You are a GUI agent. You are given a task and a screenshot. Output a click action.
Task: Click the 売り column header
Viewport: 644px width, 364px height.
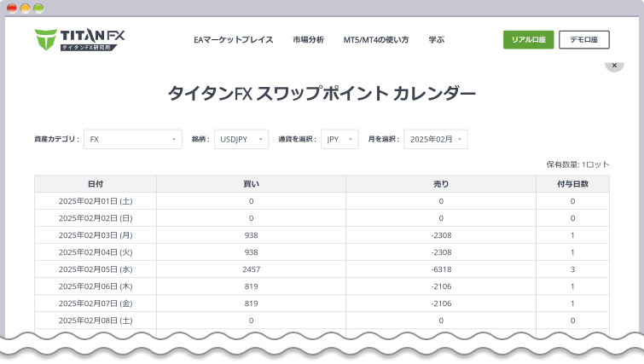click(x=441, y=184)
